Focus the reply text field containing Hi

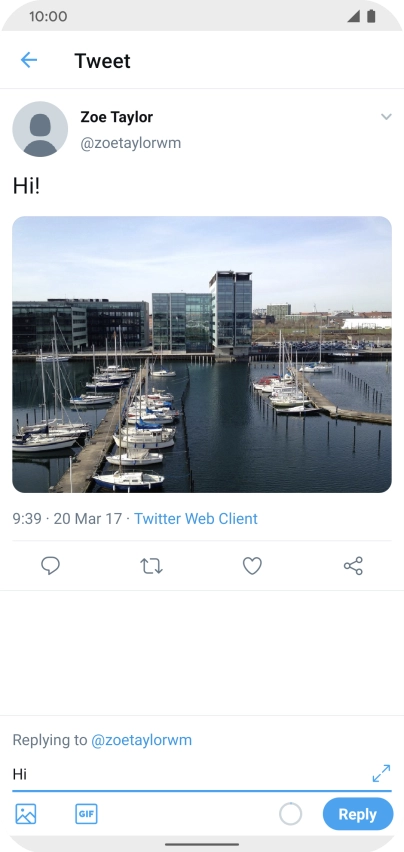click(x=190, y=774)
